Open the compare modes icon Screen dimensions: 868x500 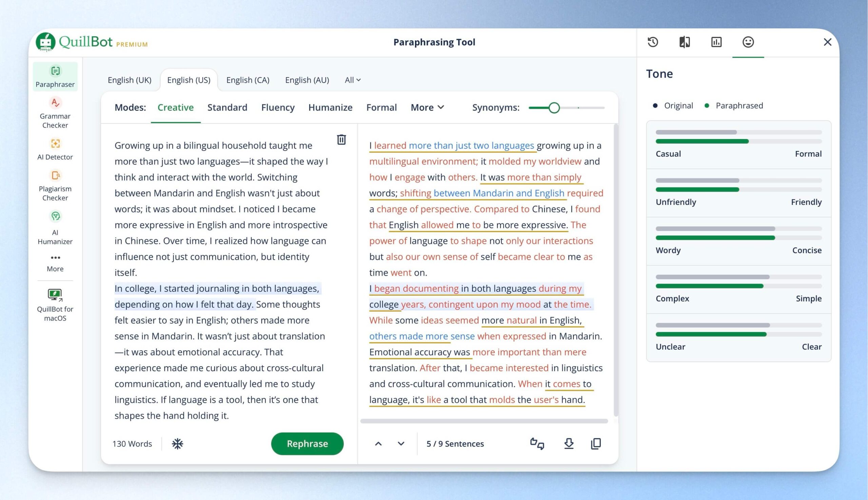[684, 42]
